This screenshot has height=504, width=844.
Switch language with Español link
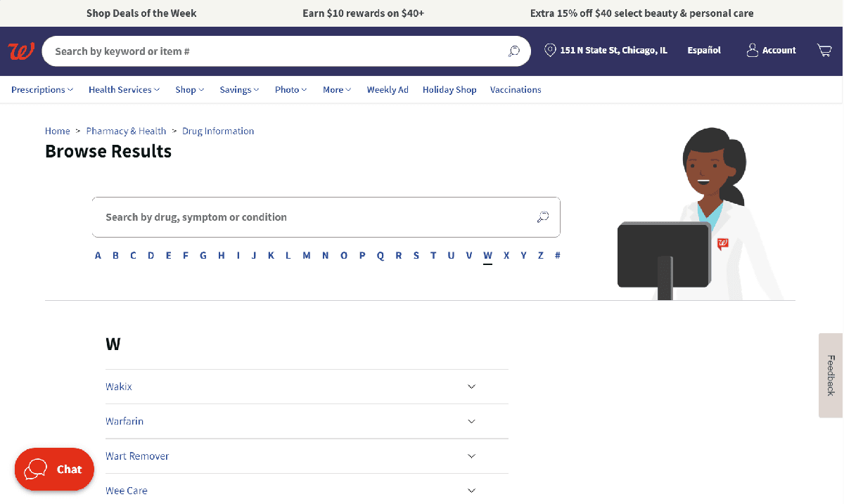[x=704, y=51]
